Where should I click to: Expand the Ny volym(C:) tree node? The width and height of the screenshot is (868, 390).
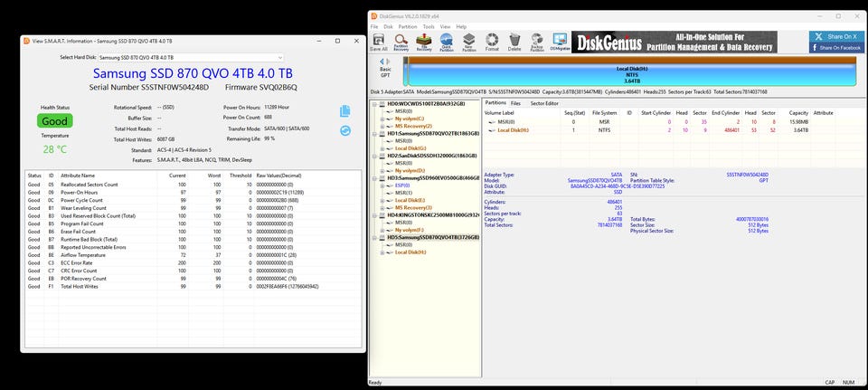(382, 119)
